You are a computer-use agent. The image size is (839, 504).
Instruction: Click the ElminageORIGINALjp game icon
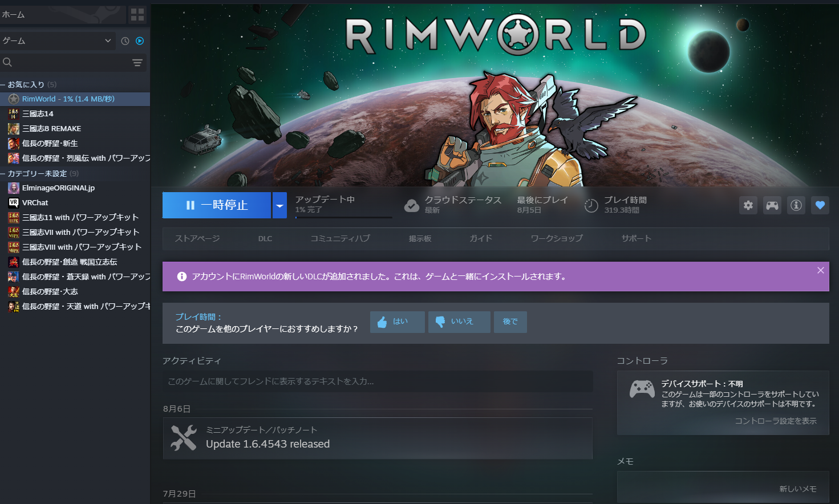coord(14,188)
